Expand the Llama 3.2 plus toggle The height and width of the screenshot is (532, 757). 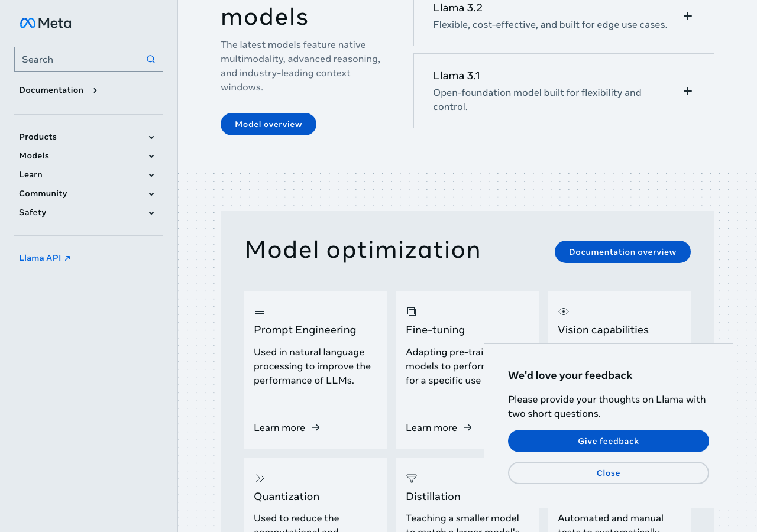(x=688, y=16)
